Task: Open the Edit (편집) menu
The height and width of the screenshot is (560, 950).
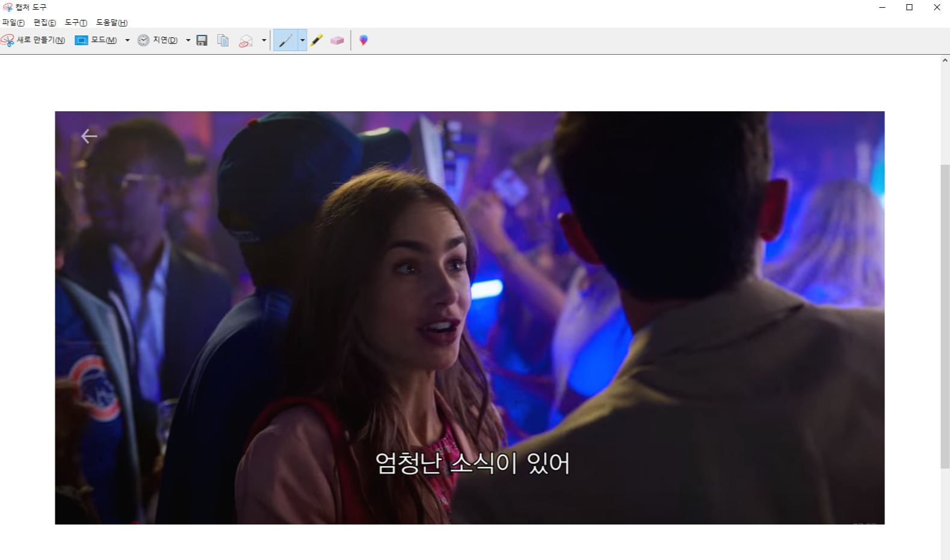Action: [x=45, y=22]
